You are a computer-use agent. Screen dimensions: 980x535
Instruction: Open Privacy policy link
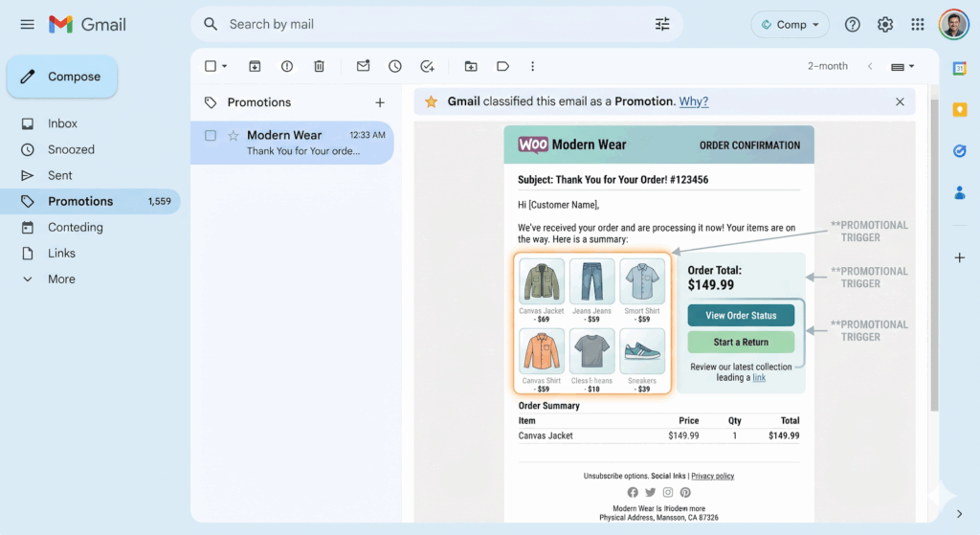712,477
